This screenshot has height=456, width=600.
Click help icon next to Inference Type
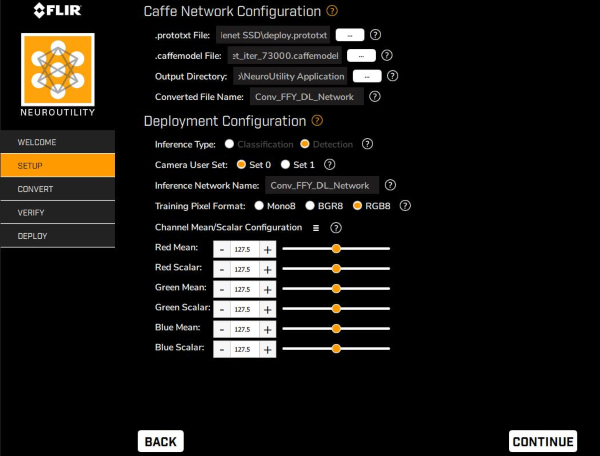(x=367, y=144)
